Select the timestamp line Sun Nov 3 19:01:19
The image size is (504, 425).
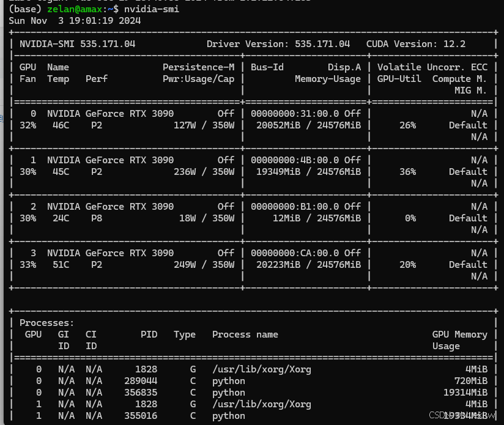tap(75, 21)
